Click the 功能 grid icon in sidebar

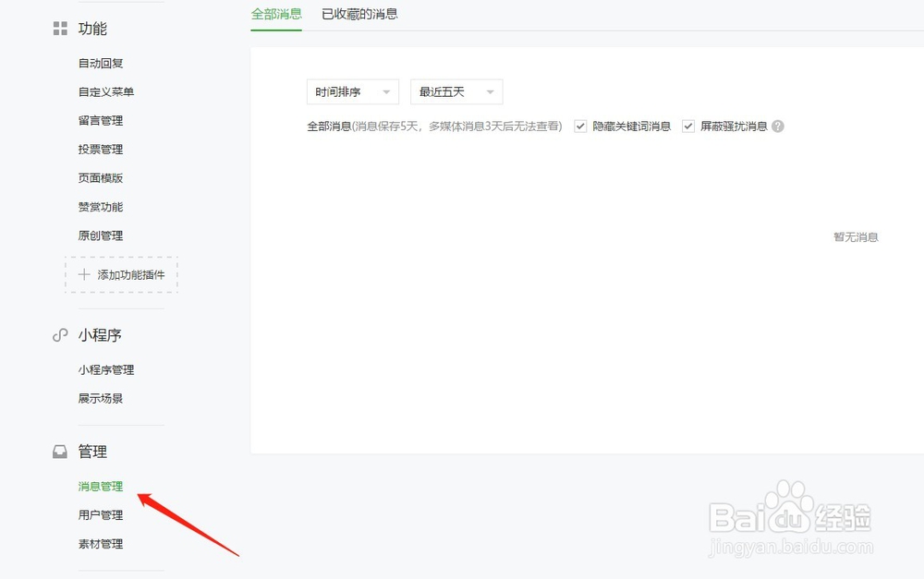click(60, 29)
